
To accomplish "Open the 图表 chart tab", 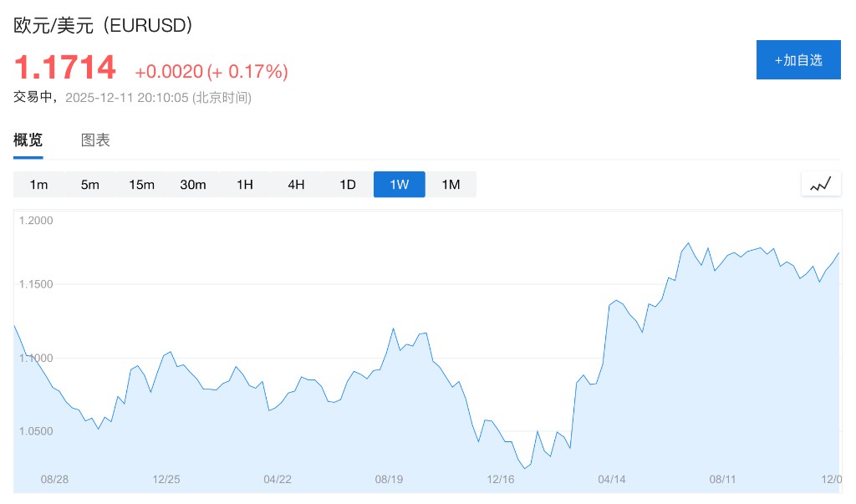I will click(95, 140).
